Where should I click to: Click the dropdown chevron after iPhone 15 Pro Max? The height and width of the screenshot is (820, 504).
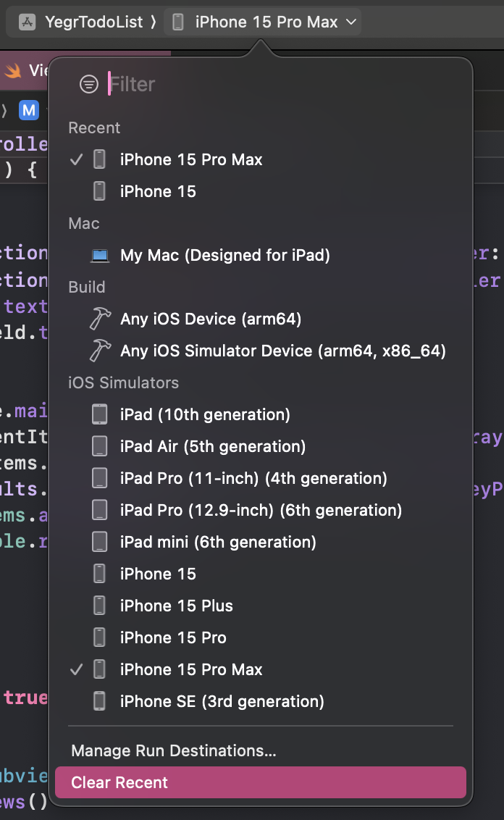351,22
